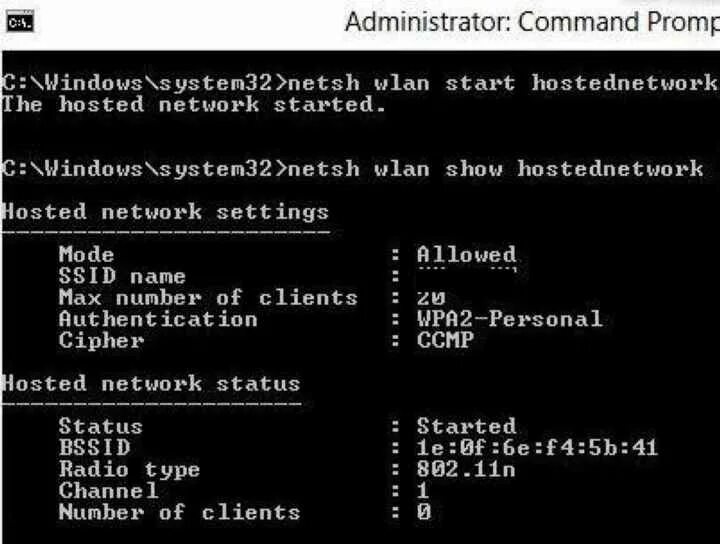Click 'The hosted network started.' message

click(193, 105)
